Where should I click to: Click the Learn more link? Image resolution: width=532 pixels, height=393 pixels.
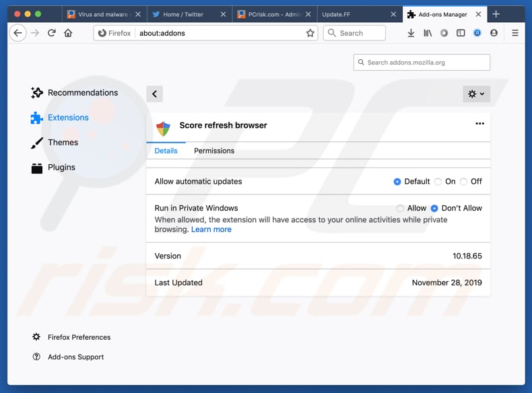tap(211, 229)
